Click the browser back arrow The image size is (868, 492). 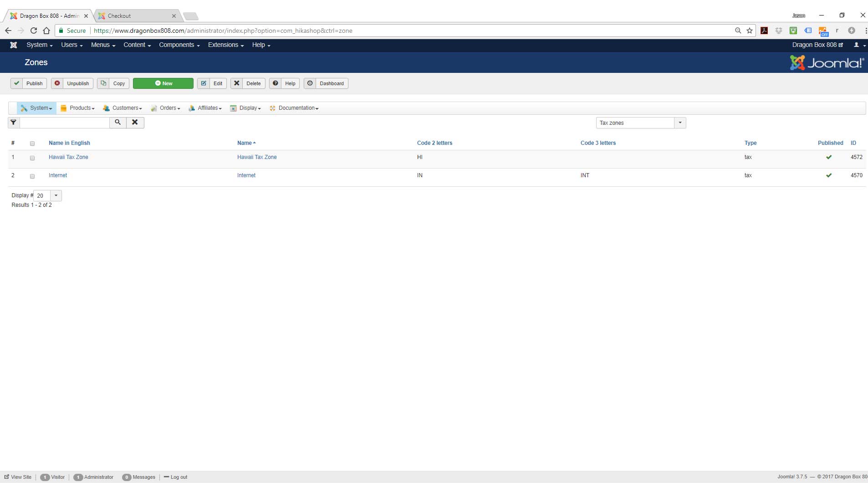pyautogui.click(x=8, y=31)
